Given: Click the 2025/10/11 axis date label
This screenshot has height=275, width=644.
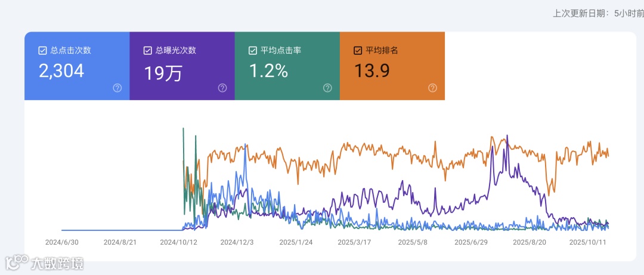Looking at the screenshot, I should (x=588, y=242).
